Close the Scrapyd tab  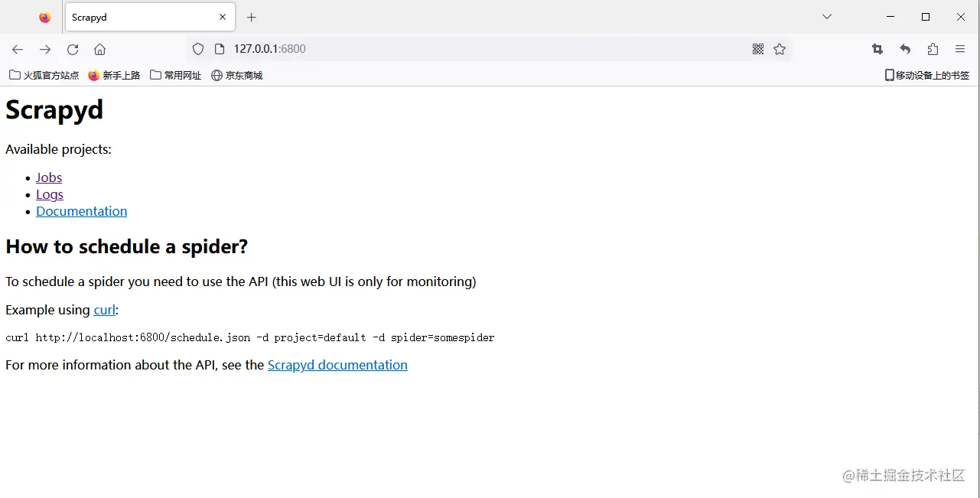coord(223,17)
